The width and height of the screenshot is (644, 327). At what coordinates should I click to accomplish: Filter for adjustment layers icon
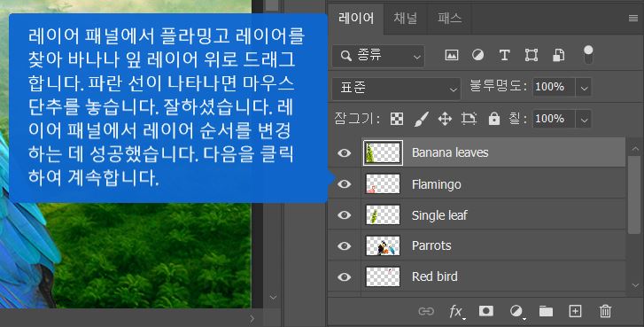tap(477, 56)
